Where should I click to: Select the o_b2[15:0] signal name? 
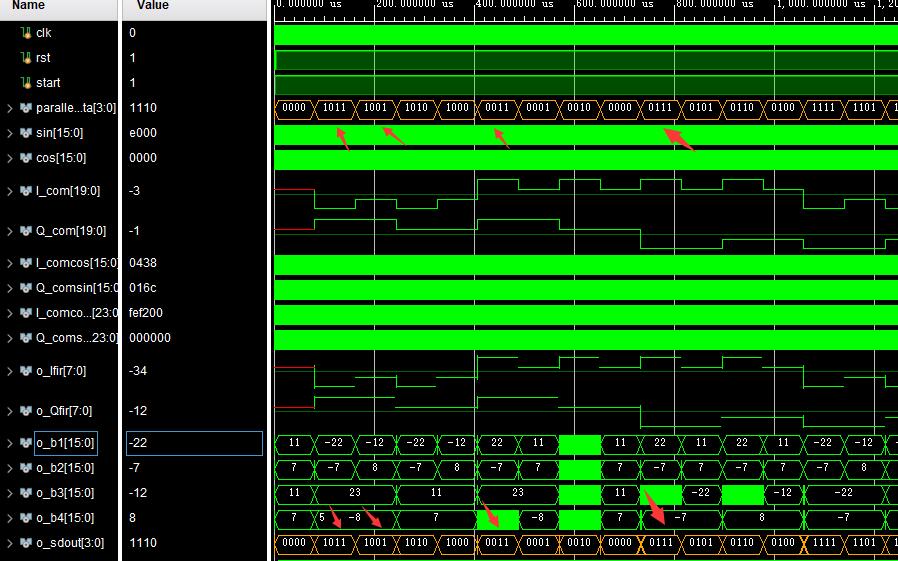point(65,468)
